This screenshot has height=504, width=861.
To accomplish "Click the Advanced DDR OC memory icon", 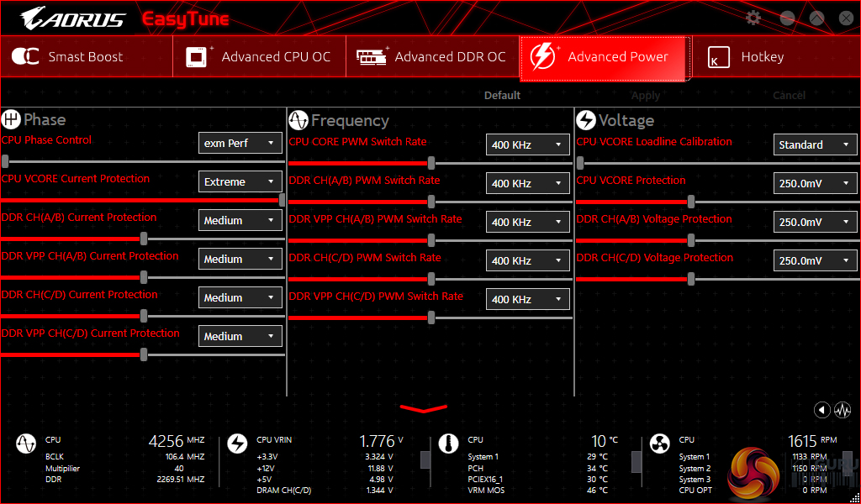I will 372,56.
